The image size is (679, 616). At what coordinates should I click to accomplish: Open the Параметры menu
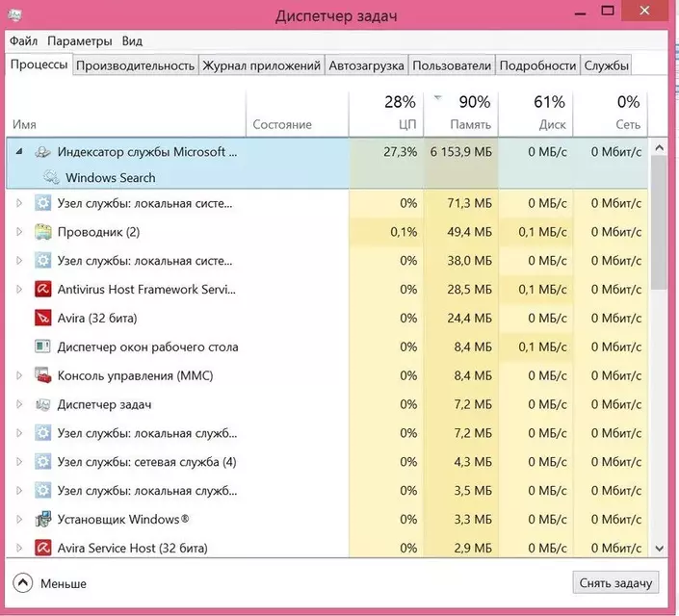[x=80, y=41]
